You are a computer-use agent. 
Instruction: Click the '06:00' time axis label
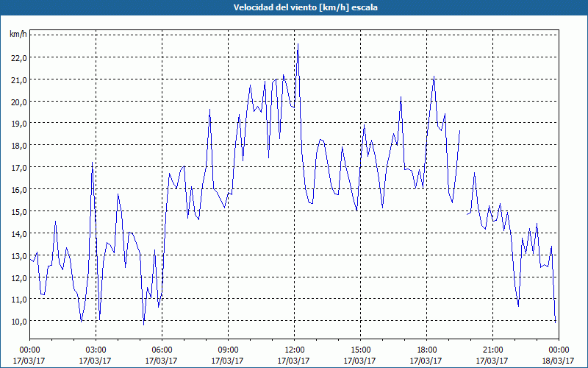click(162, 350)
